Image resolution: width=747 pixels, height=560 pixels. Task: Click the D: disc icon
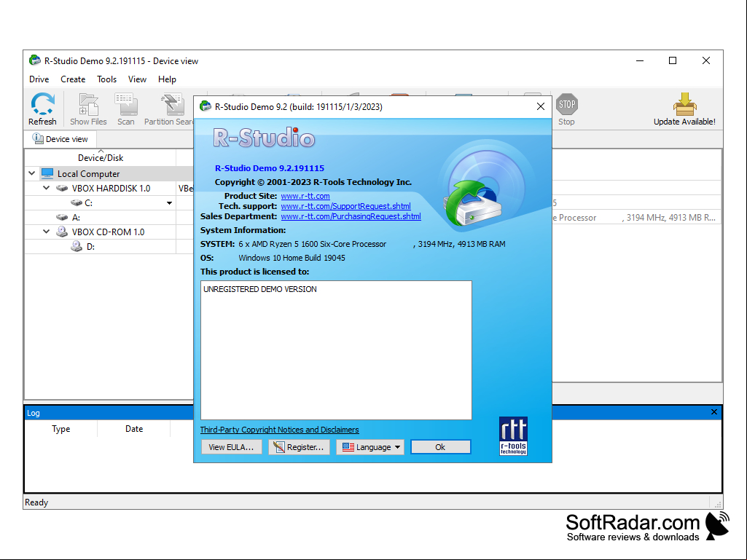[77, 247]
